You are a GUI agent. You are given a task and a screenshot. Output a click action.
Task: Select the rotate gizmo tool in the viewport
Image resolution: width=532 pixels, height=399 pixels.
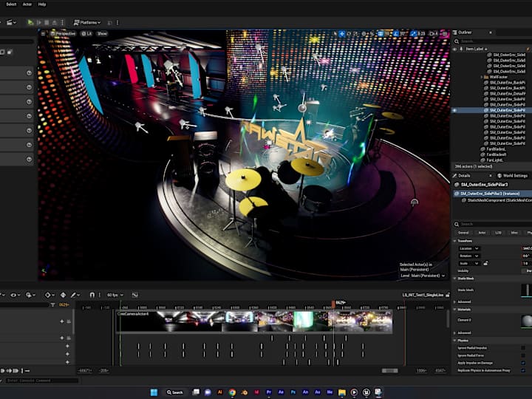click(x=349, y=33)
